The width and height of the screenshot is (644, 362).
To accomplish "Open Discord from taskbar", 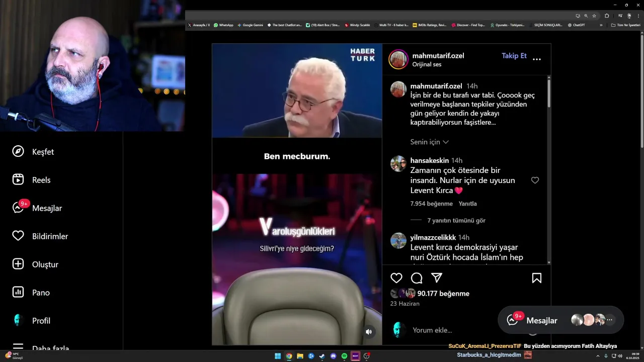I will 333,356.
